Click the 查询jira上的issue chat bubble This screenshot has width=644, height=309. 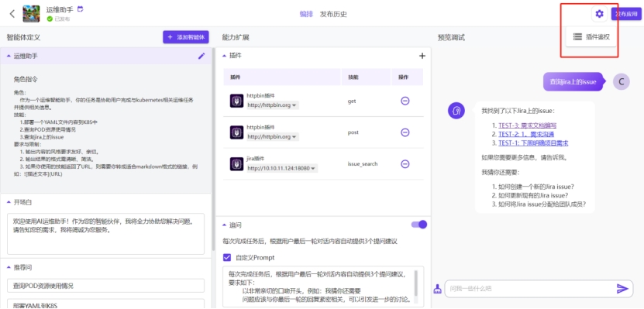tap(573, 81)
